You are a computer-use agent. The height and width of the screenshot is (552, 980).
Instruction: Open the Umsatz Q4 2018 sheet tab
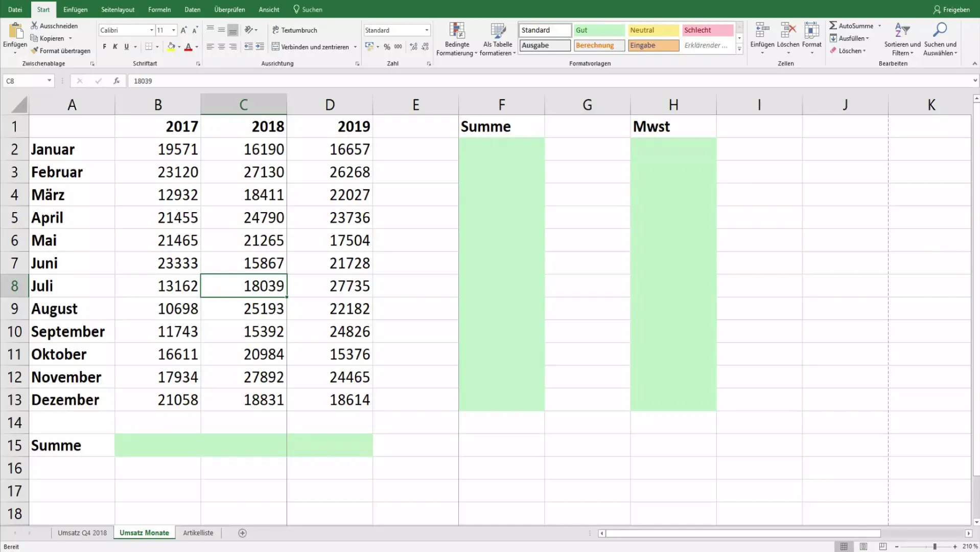[82, 533]
